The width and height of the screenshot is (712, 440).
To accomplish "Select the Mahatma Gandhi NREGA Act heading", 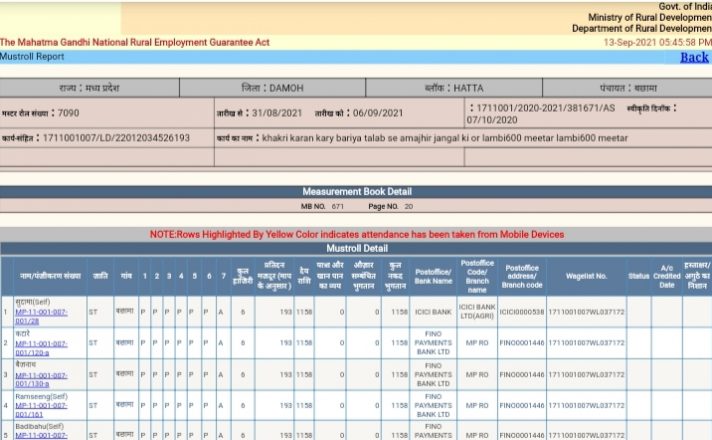I will (x=134, y=42).
